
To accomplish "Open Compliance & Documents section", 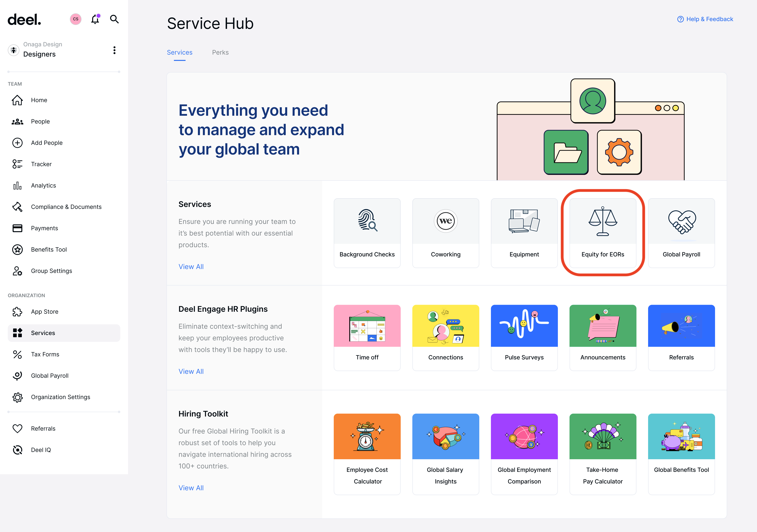I will pos(66,207).
